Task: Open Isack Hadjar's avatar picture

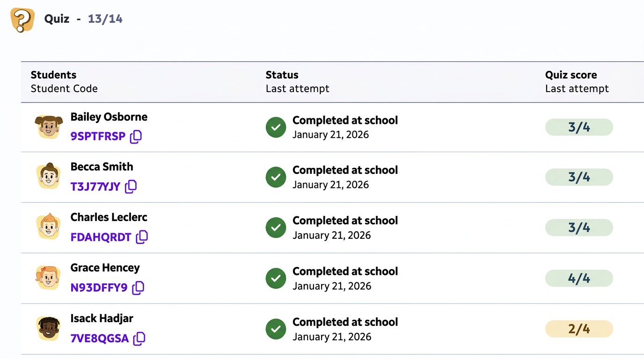Action: [x=49, y=329]
